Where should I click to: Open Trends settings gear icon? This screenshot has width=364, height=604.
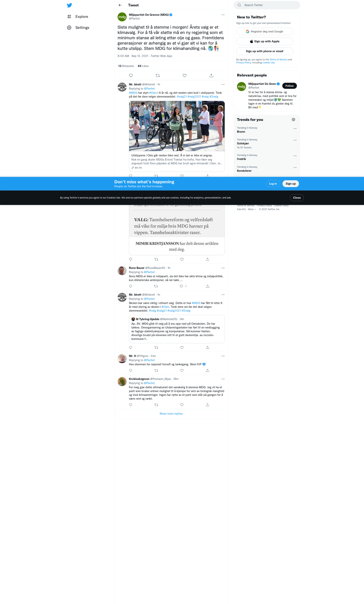point(293,120)
